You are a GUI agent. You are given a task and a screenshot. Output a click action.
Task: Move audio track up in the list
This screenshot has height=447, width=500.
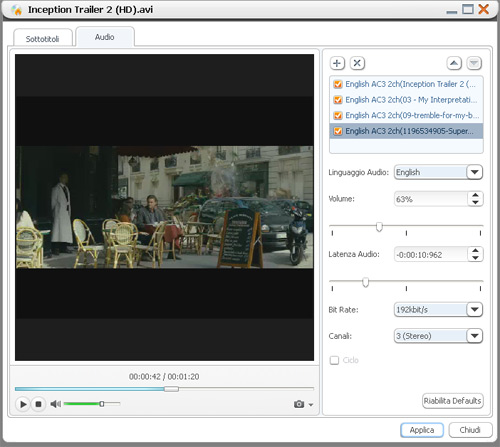(454, 63)
